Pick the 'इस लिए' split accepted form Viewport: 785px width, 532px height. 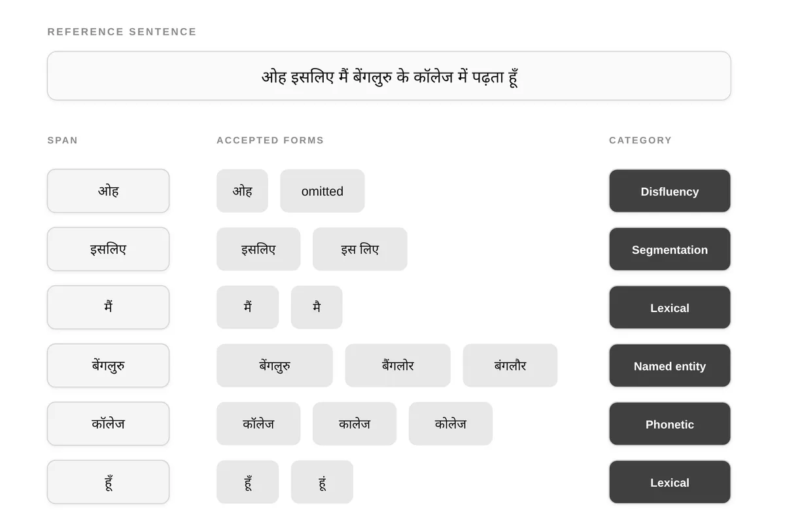[360, 249]
